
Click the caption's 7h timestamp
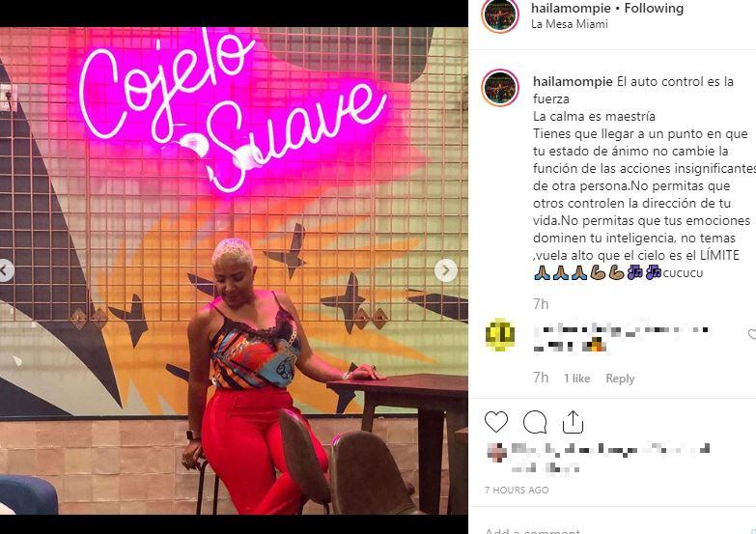(x=541, y=304)
